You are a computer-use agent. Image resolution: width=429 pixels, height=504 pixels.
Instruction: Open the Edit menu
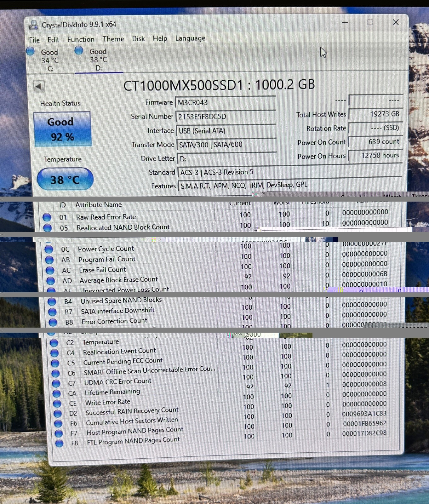(53, 40)
